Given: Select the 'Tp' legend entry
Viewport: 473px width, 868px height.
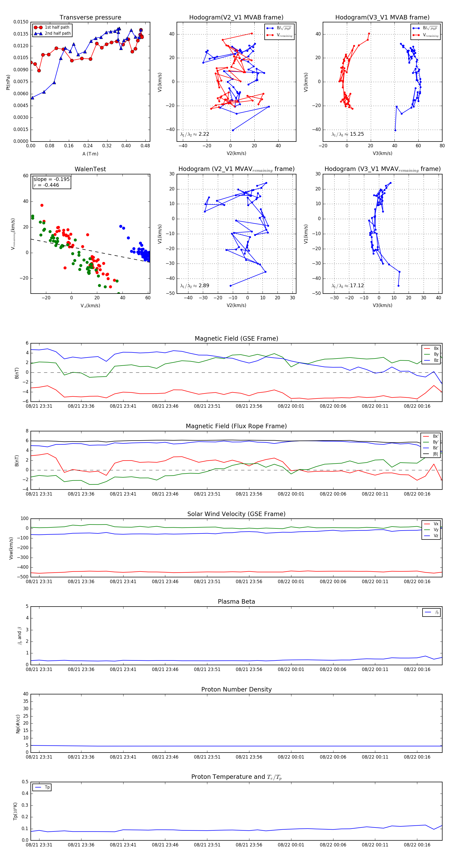Looking at the screenshot, I should (42, 787).
